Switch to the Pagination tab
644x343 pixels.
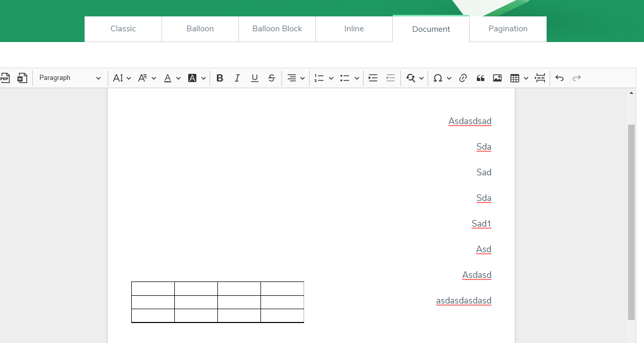(508, 29)
